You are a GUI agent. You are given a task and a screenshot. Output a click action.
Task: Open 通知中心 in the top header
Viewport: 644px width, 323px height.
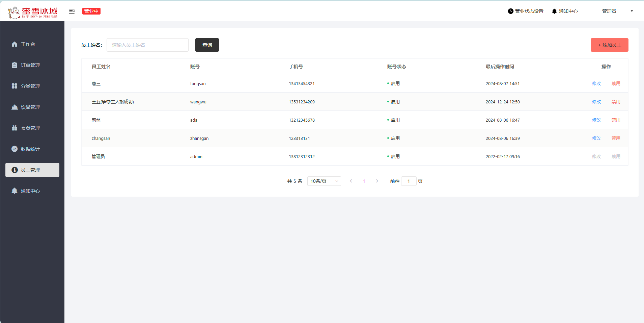[565, 11]
